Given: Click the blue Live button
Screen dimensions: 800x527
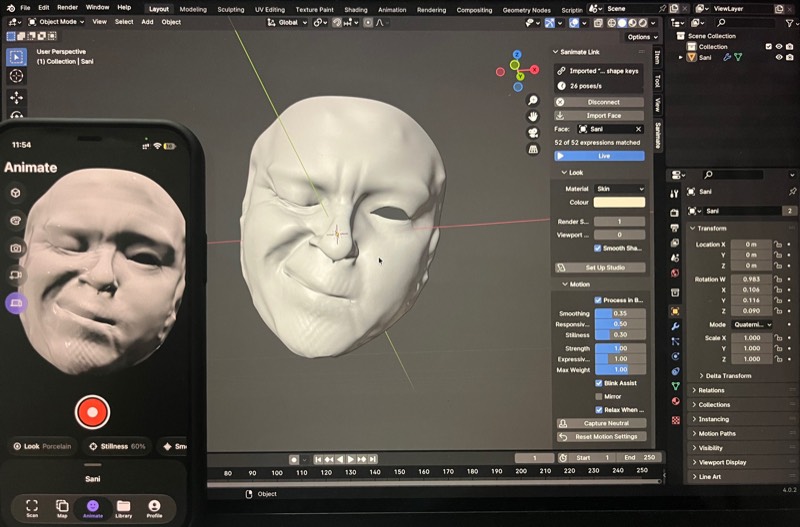Looking at the screenshot, I should pyautogui.click(x=599, y=156).
